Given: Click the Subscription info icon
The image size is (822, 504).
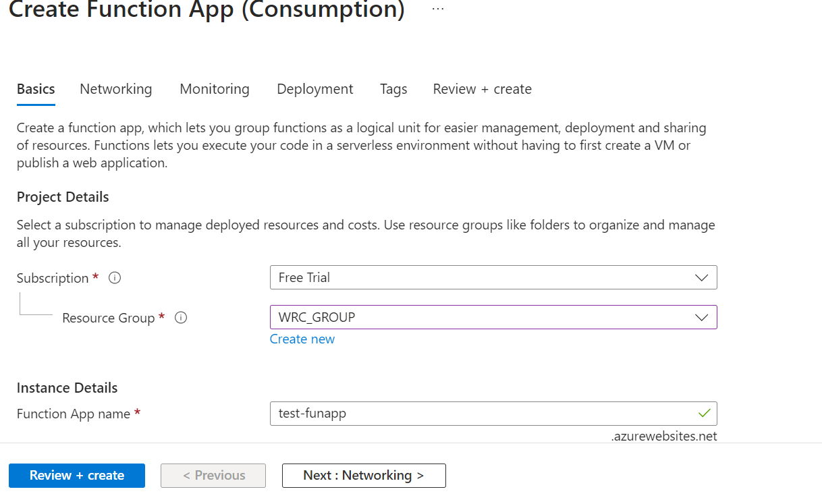Looking at the screenshot, I should tap(115, 278).
